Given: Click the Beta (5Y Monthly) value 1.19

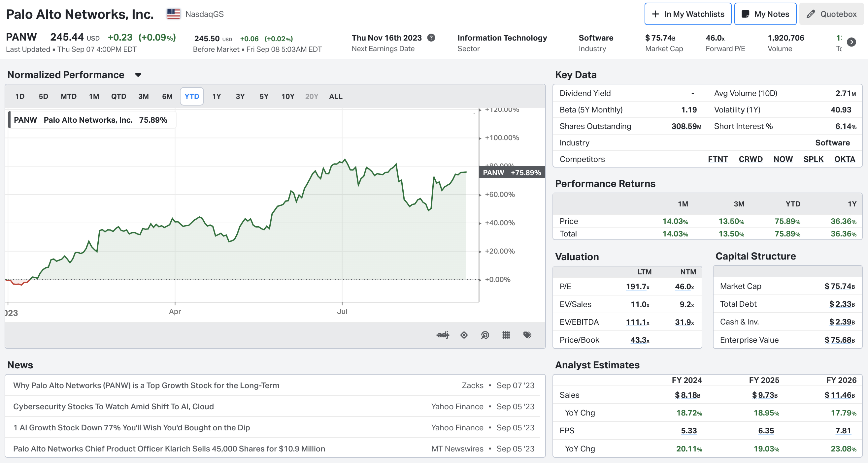Looking at the screenshot, I should tap(689, 110).
